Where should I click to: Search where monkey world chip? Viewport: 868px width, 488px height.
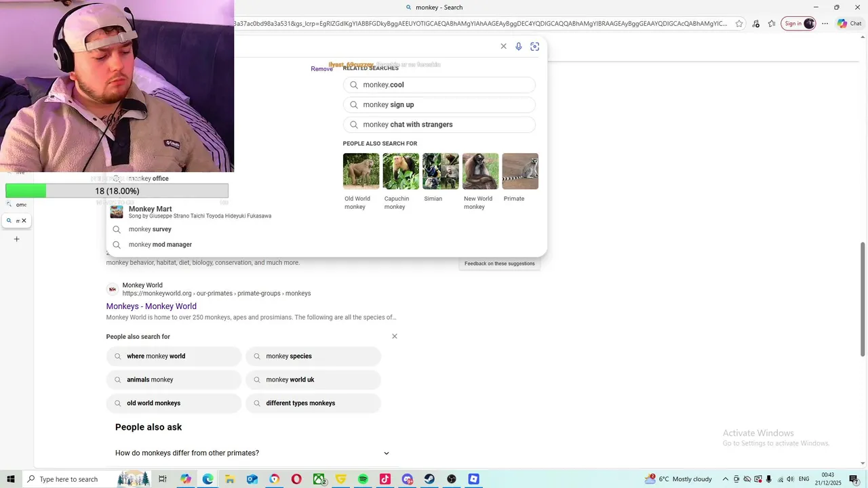click(174, 356)
